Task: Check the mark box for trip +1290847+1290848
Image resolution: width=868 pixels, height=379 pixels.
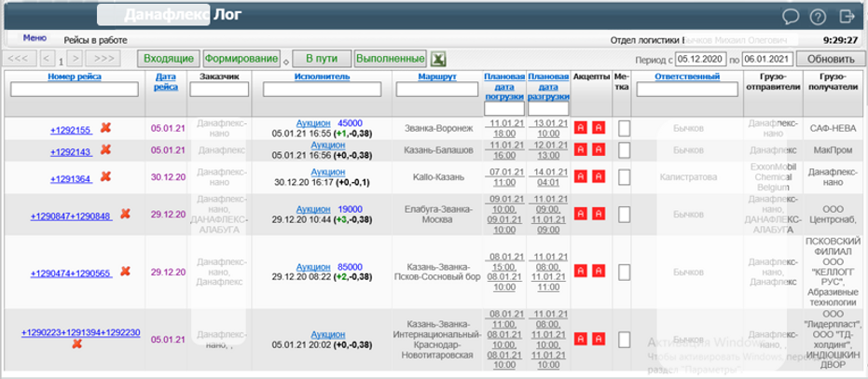Action: point(624,214)
